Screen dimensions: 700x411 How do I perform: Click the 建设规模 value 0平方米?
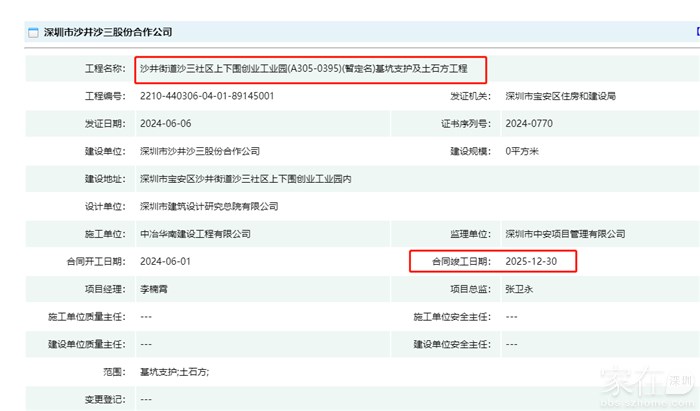(x=524, y=151)
